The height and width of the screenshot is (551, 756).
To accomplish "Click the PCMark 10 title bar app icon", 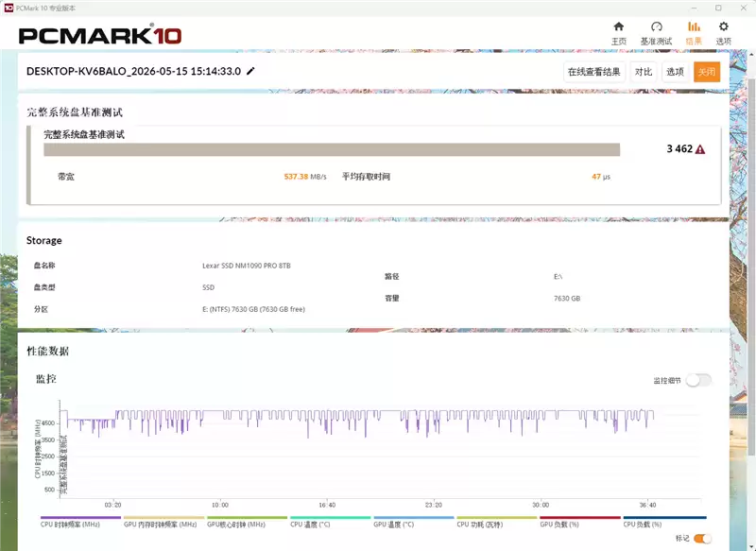I will [9, 8].
